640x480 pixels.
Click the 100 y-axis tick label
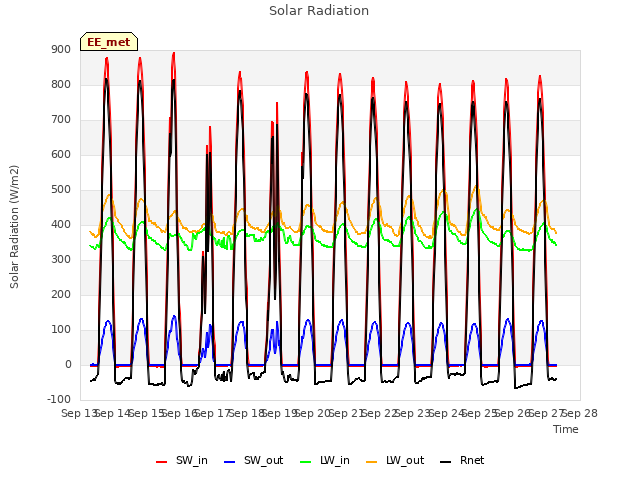coord(61,329)
